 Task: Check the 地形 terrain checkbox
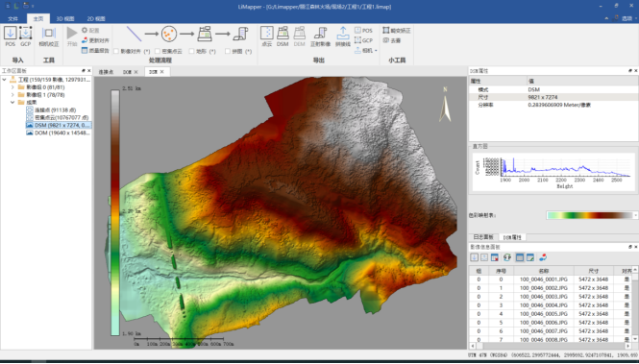point(192,51)
